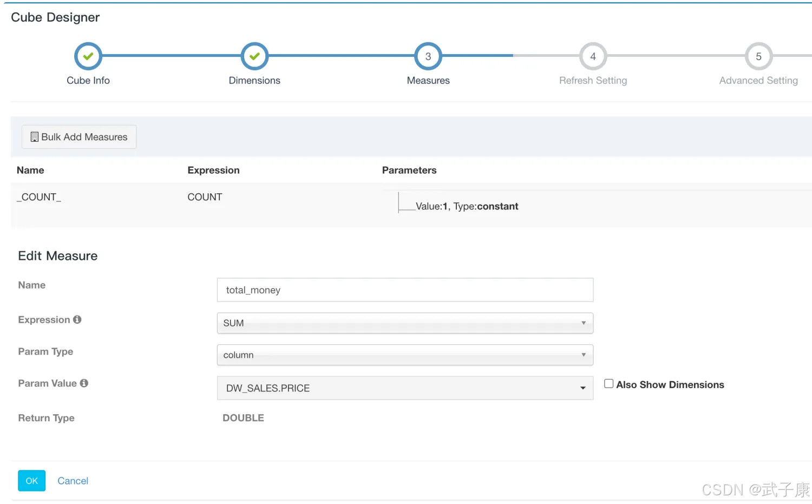Go to Advanced Setting step 5 circle
812x504 pixels.
758,56
